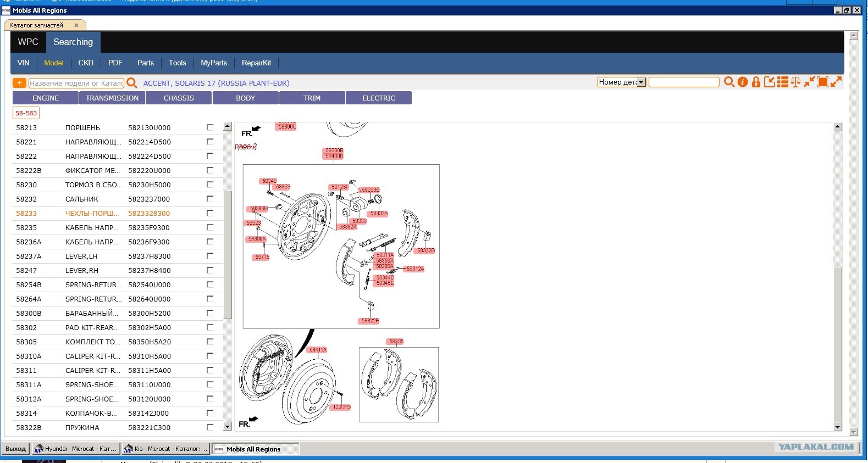Open the PDF menu

tap(115, 63)
